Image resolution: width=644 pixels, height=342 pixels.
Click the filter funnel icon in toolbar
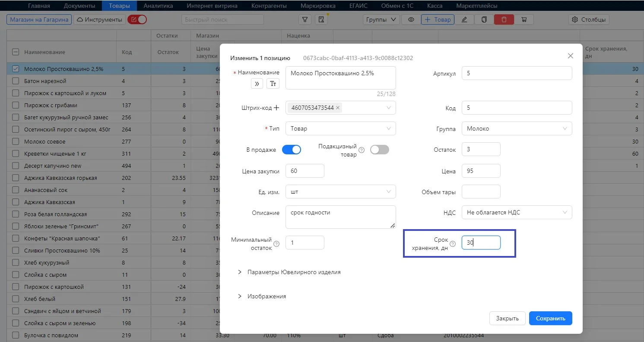(x=305, y=19)
